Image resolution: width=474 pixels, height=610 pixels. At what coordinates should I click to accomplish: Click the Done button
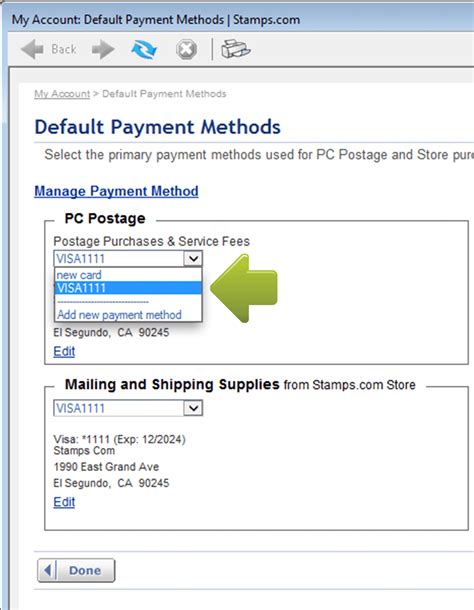[76, 570]
